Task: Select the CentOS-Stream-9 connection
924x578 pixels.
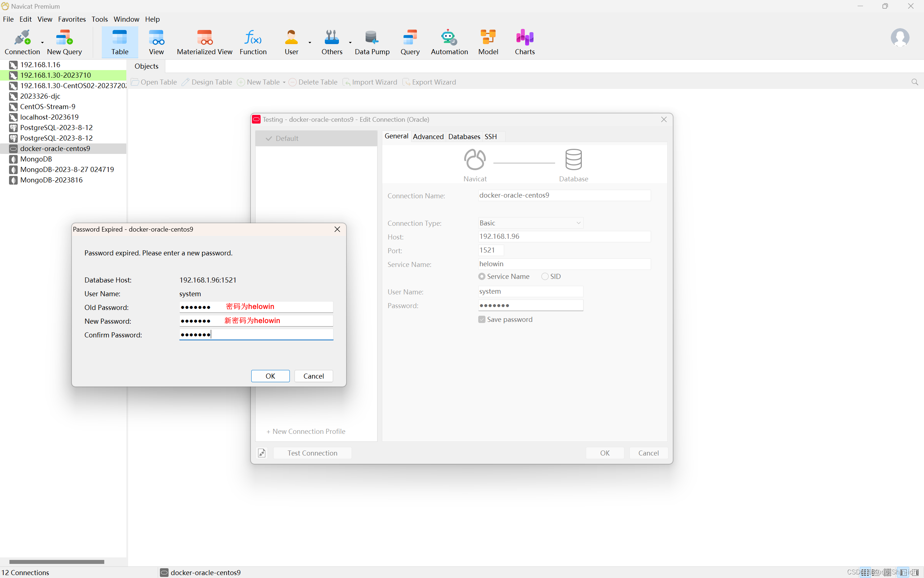Action: 63,107
